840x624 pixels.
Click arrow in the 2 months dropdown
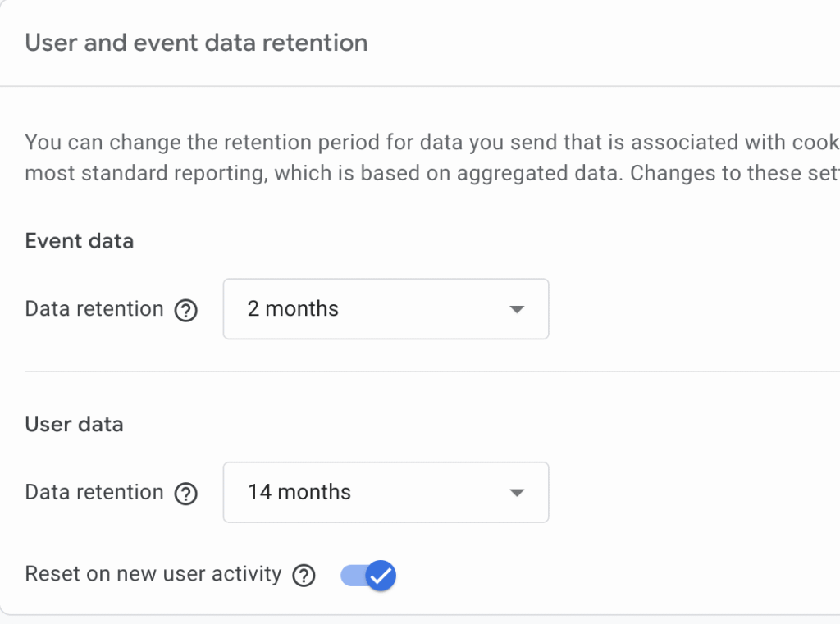pyautogui.click(x=516, y=310)
